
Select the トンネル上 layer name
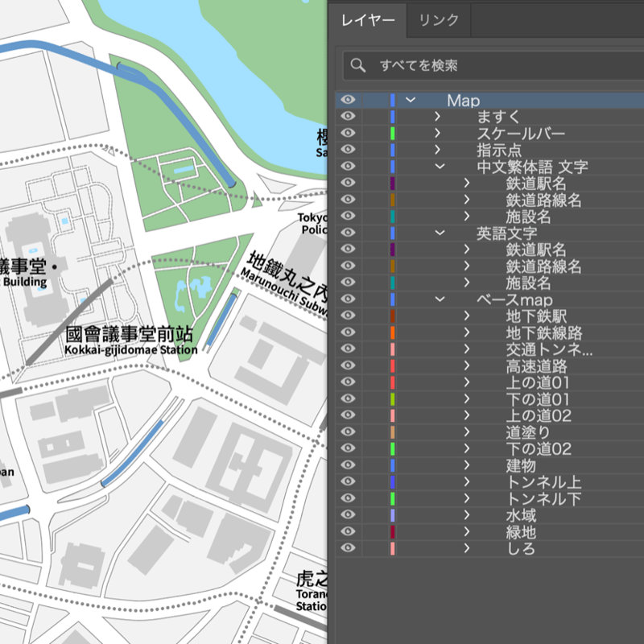tap(543, 481)
